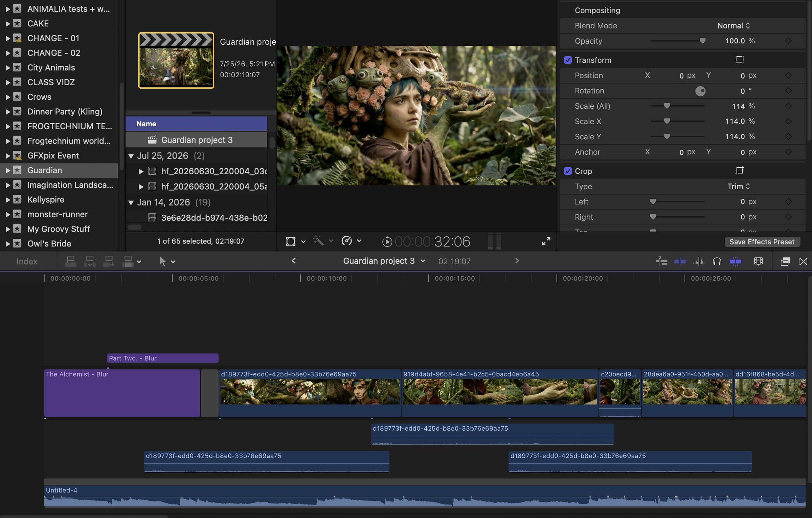Click the append clip to storyline icon
Image resolution: width=812 pixels, height=518 pixels.
pos(109,261)
